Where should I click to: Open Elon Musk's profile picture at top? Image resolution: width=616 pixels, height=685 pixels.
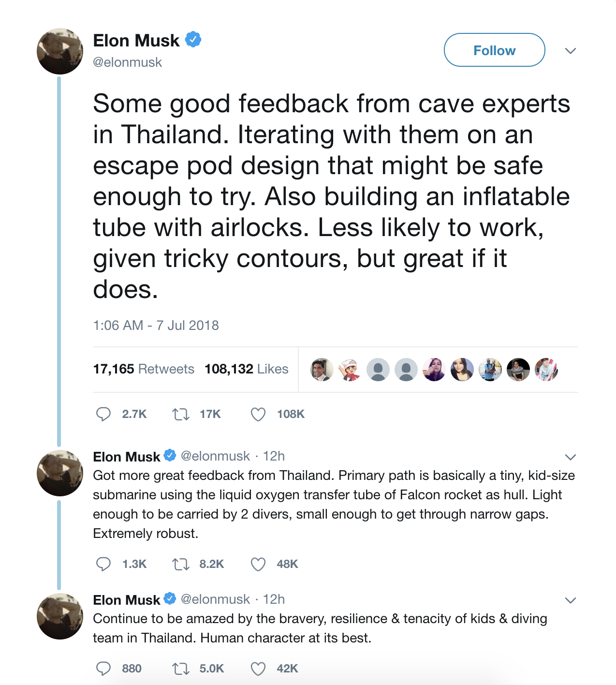60,51
